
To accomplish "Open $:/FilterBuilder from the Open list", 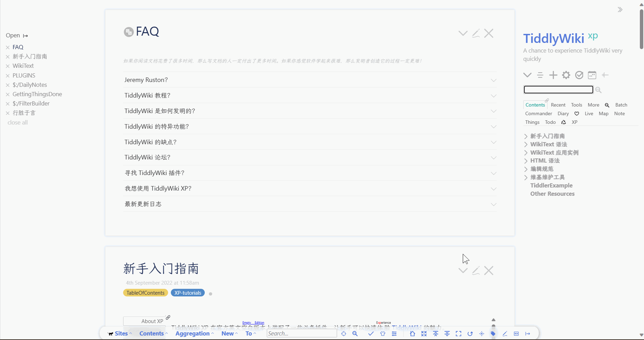I will pyautogui.click(x=31, y=104).
